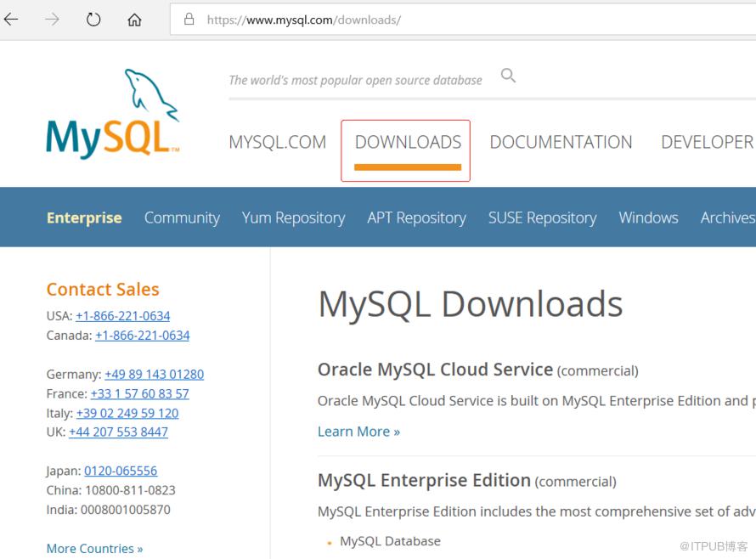
Task: Call the USA sales number link
Action: (123, 316)
